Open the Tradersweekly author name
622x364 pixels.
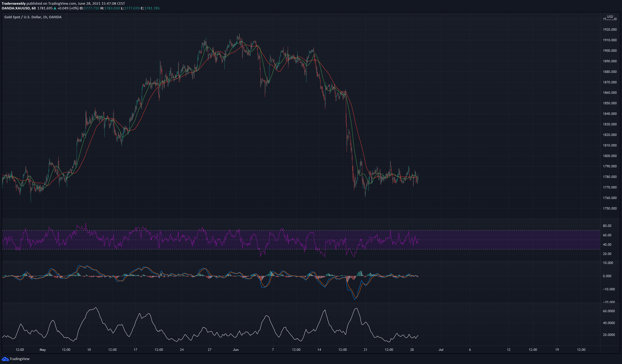(14, 3)
